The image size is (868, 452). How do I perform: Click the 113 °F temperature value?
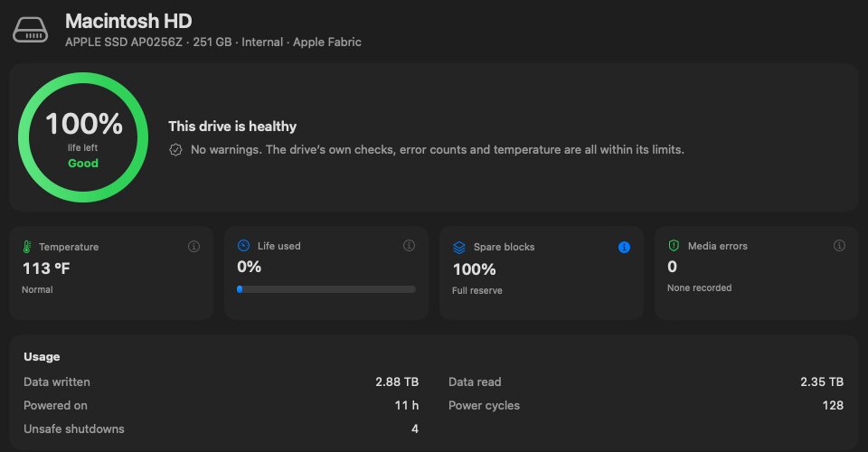click(x=46, y=268)
